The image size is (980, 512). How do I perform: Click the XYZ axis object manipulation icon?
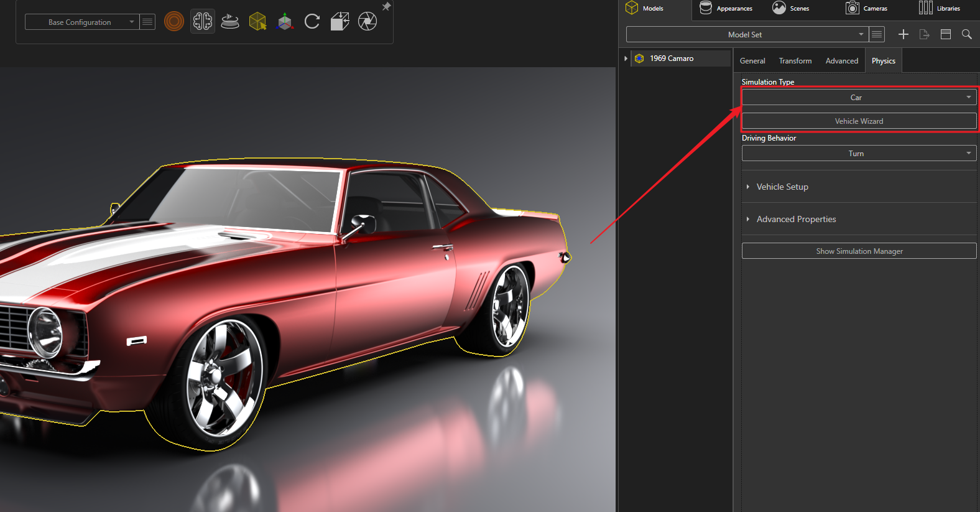285,22
